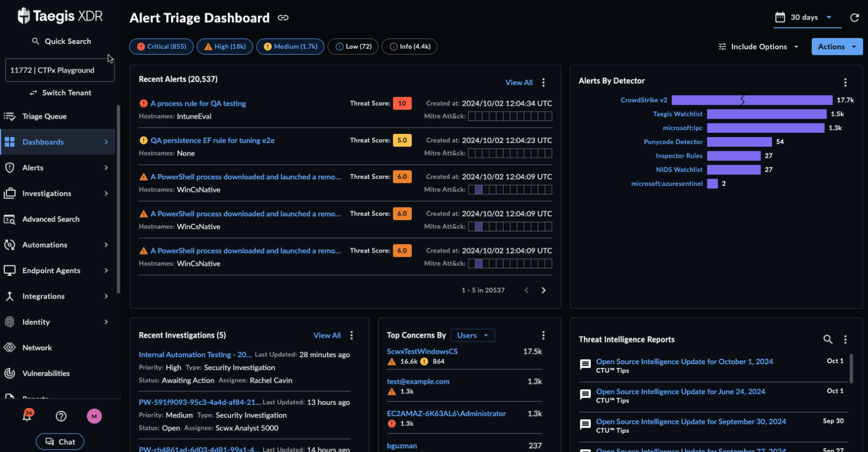Click the Taegis Watchlist detector bar

point(767,114)
